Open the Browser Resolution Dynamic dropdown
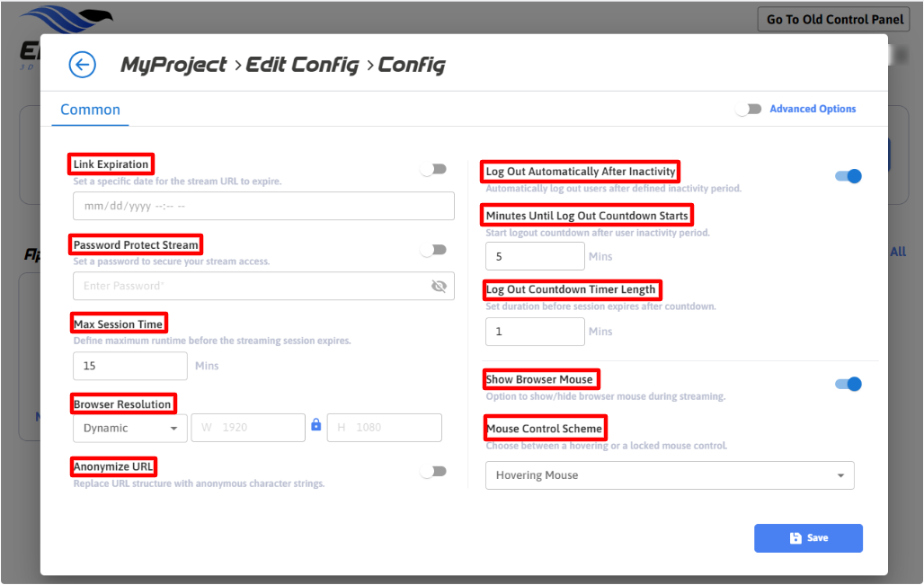Image resolution: width=924 pixels, height=585 pixels. point(129,428)
